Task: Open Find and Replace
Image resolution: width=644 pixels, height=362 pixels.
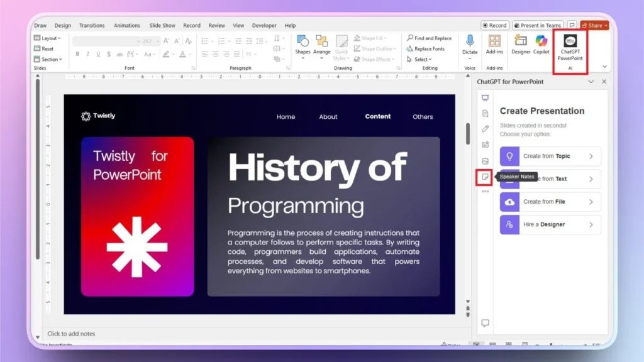Action: (x=430, y=38)
